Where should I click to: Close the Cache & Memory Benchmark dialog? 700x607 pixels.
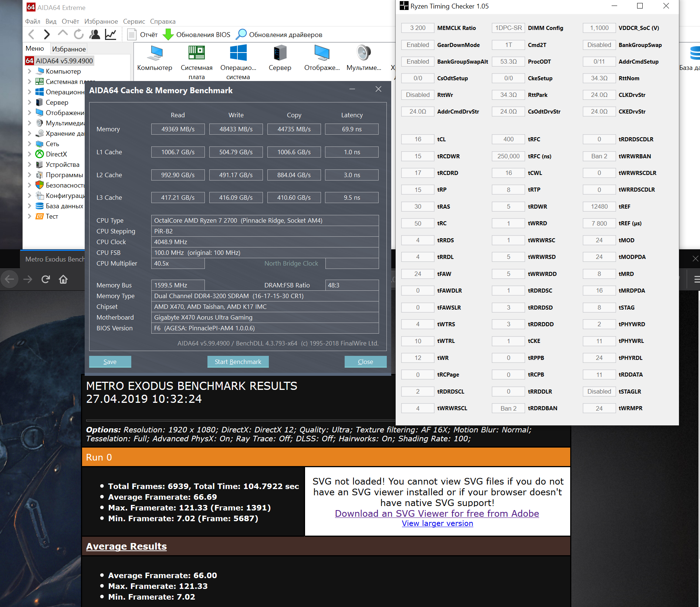pyautogui.click(x=378, y=89)
